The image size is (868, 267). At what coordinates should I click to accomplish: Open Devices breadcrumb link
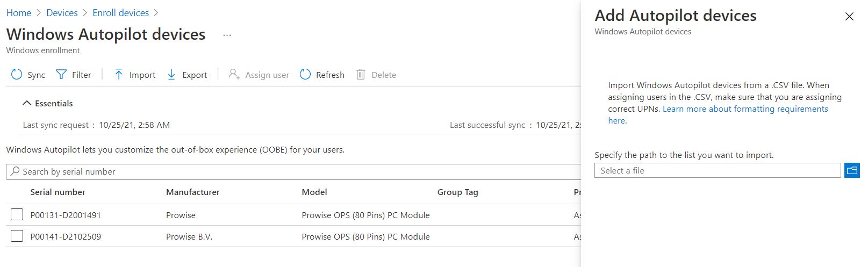click(x=62, y=13)
